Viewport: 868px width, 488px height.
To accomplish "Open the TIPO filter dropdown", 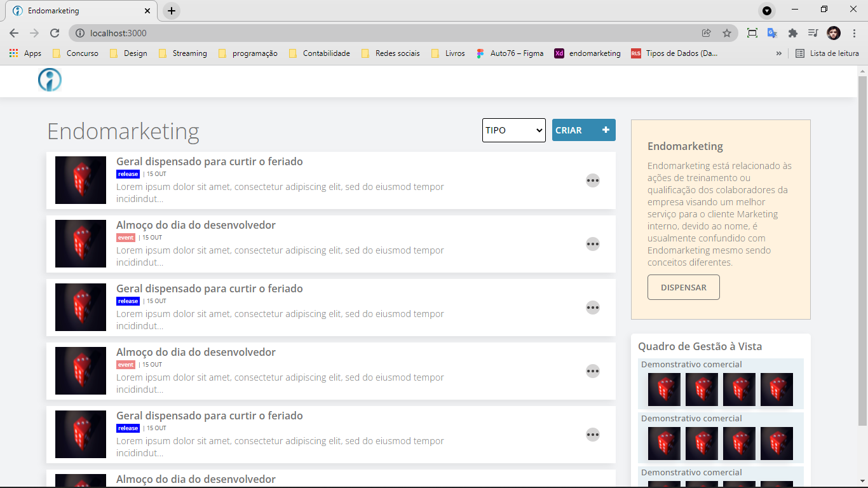I will [513, 130].
